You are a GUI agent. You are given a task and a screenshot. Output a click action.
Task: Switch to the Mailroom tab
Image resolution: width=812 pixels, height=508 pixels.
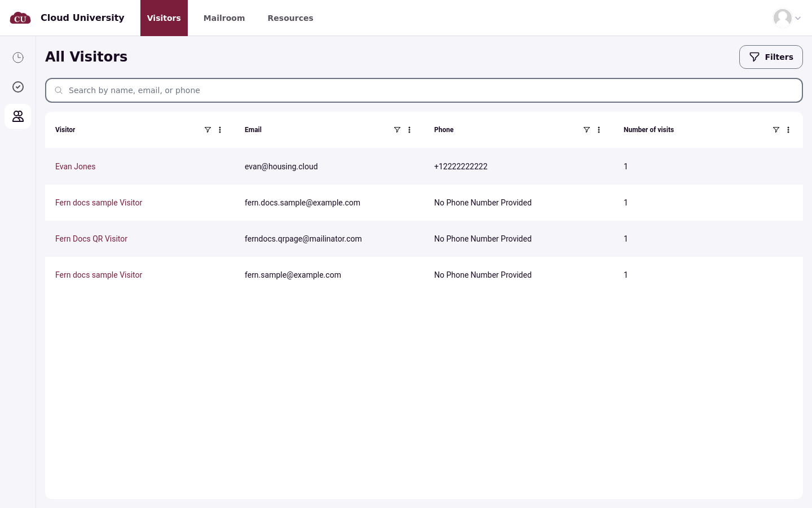[x=224, y=18]
